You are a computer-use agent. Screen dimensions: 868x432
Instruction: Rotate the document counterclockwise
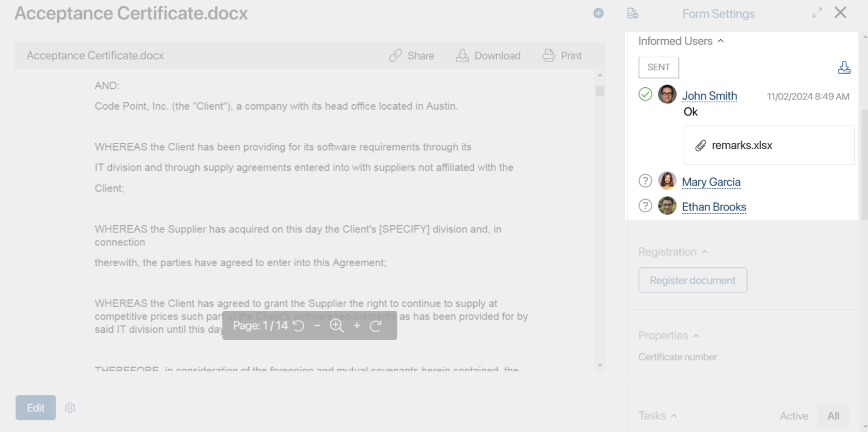click(x=299, y=326)
